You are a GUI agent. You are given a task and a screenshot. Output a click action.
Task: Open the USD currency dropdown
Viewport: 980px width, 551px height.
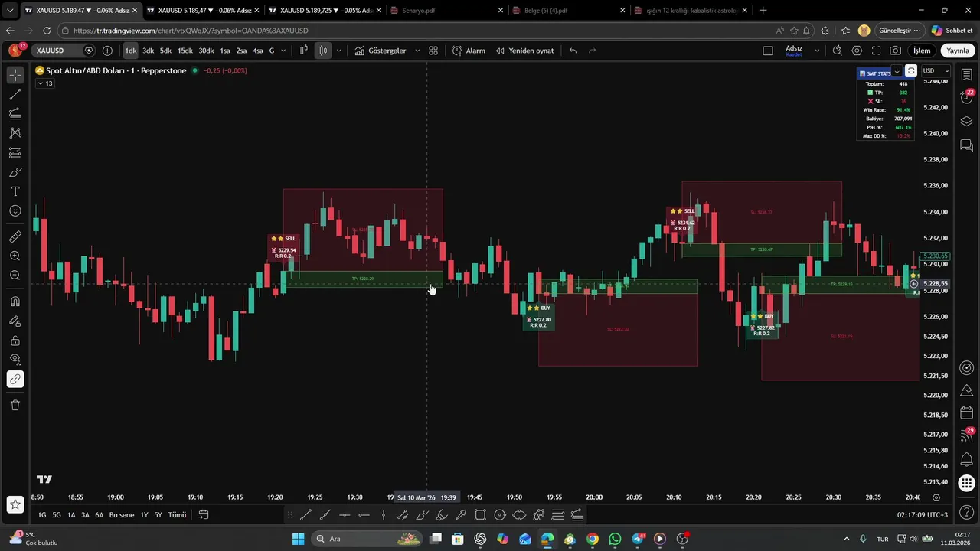click(x=936, y=71)
